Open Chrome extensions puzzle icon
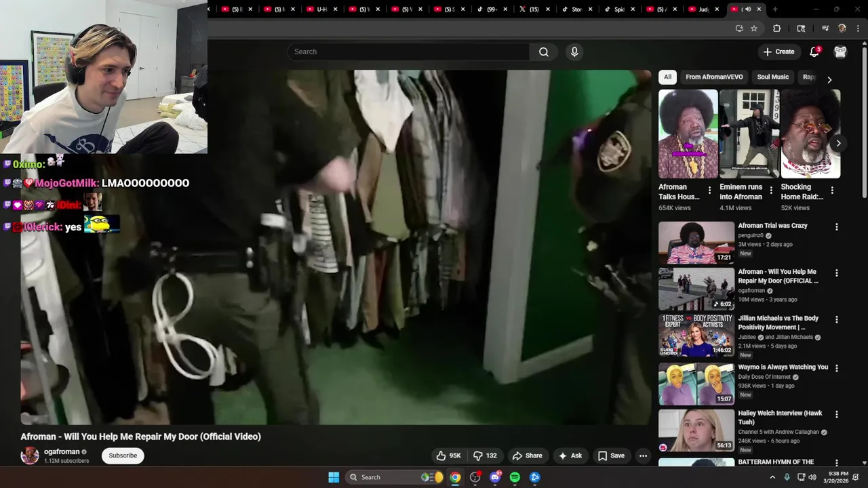This screenshot has height=488, width=868. (777, 28)
